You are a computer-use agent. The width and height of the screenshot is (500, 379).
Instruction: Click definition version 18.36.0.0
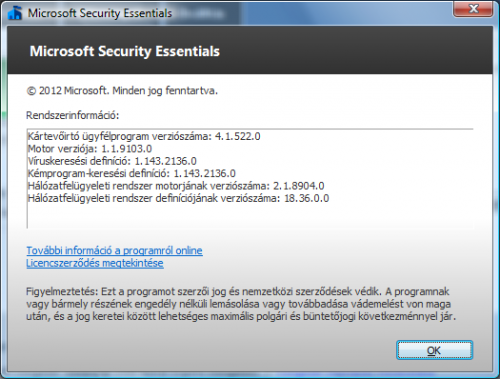tap(307, 198)
